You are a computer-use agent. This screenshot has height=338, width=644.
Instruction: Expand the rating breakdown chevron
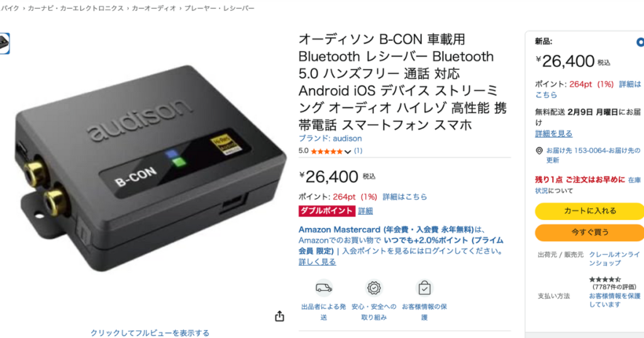pyautogui.click(x=347, y=152)
